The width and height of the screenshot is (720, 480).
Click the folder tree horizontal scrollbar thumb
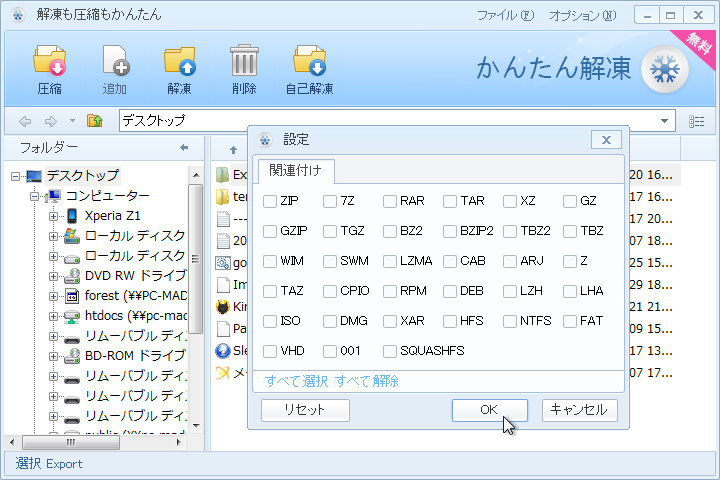[x=71, y=442]
